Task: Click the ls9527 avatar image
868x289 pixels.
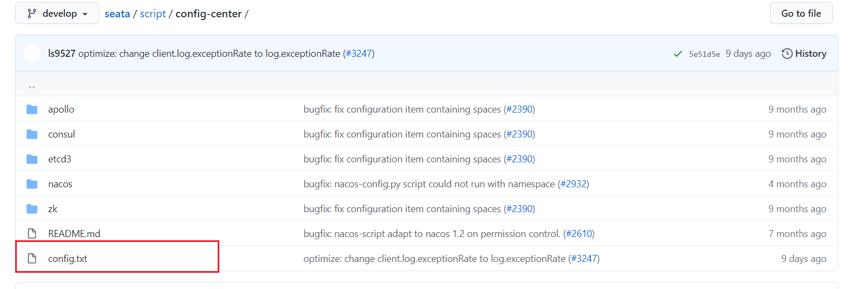Action: pyautogui.click(x=32, y=53)
